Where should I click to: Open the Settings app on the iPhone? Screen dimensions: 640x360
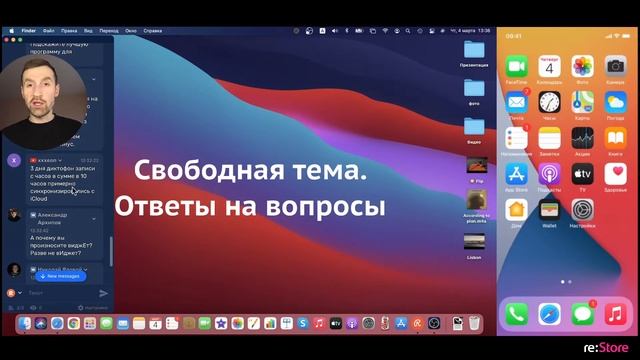pyautogui.click(x=582, y=210)
